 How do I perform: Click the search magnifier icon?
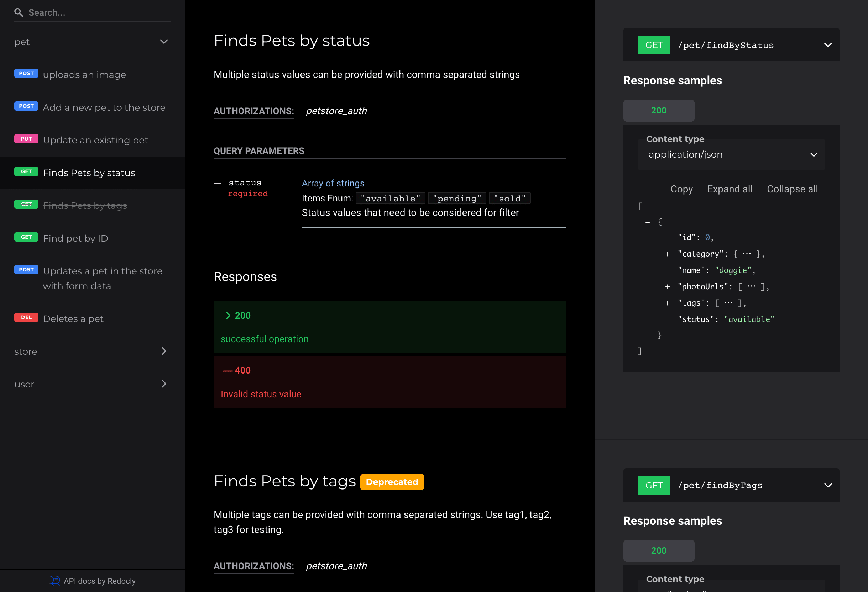(x=18, y=12)
